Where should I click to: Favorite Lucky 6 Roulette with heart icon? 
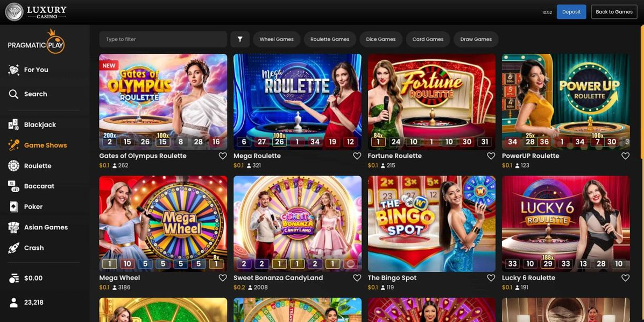tap(625, 278)
